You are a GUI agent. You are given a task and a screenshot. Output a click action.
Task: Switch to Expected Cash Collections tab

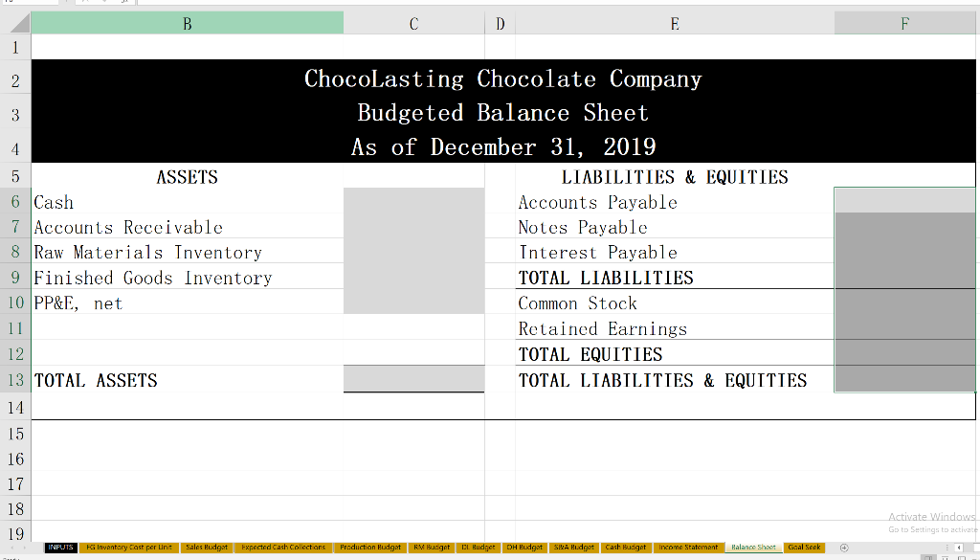pyautogui.click(x=283, y=548)
